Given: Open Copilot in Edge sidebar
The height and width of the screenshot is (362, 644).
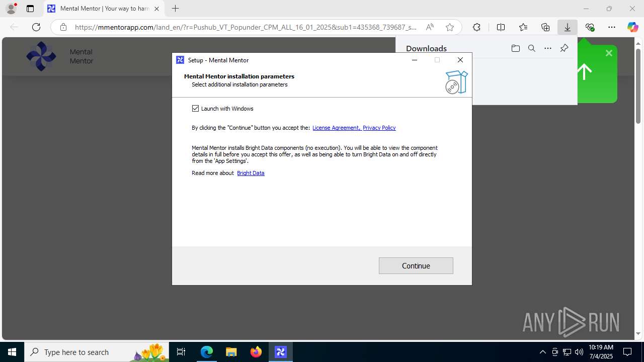Looking at the screenshot, I should click(632, 27).
